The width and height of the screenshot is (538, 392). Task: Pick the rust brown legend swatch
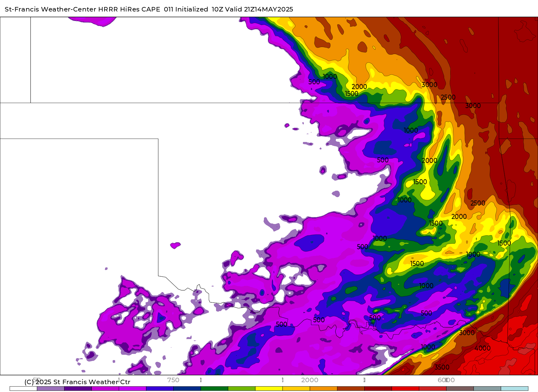(x=351, y=388)
